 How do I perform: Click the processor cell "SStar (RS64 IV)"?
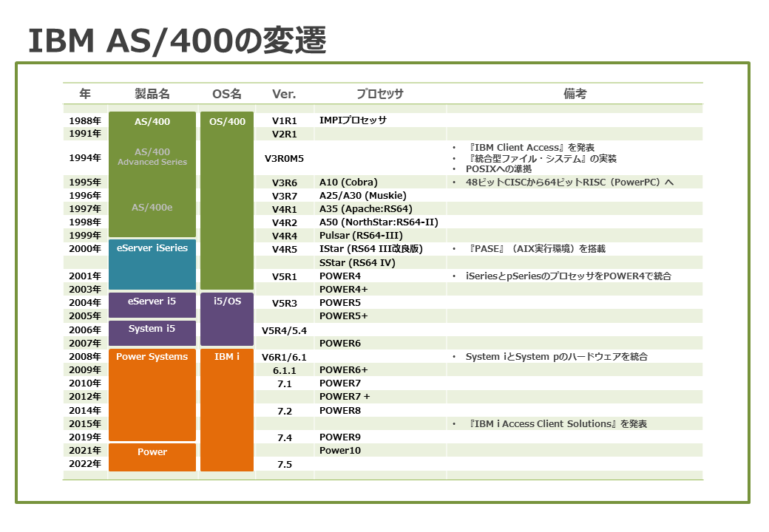coord(357,262)
